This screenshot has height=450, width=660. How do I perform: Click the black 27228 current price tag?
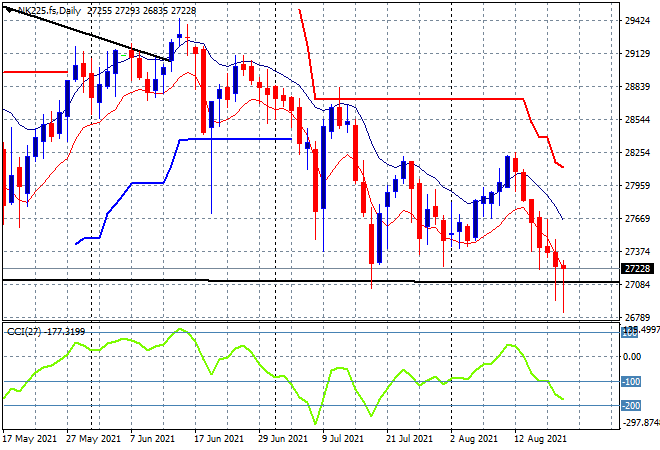coord(638,269)
